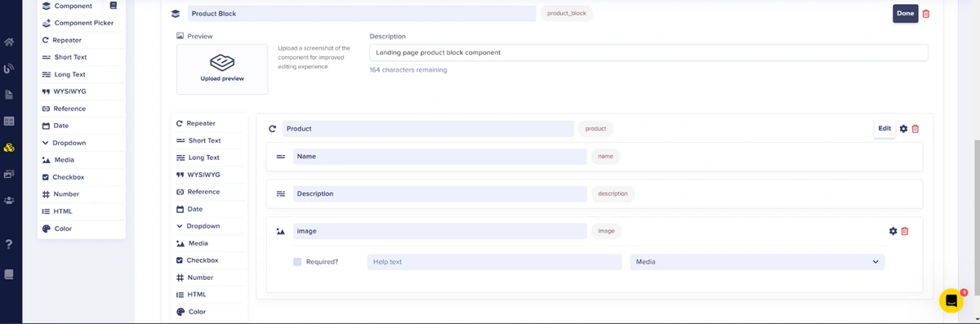Open the yellow cubes components icon

click(x=9, y=148)
